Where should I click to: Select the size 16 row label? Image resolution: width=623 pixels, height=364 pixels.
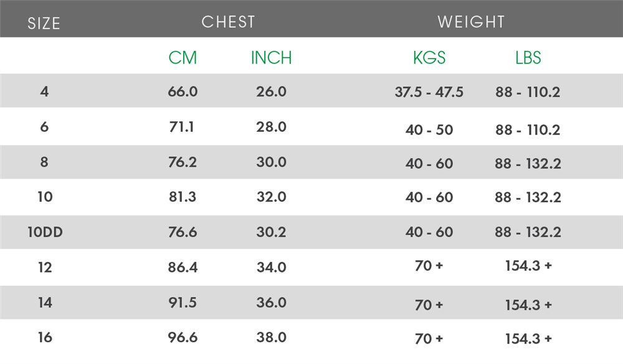(x=45, y=337)
